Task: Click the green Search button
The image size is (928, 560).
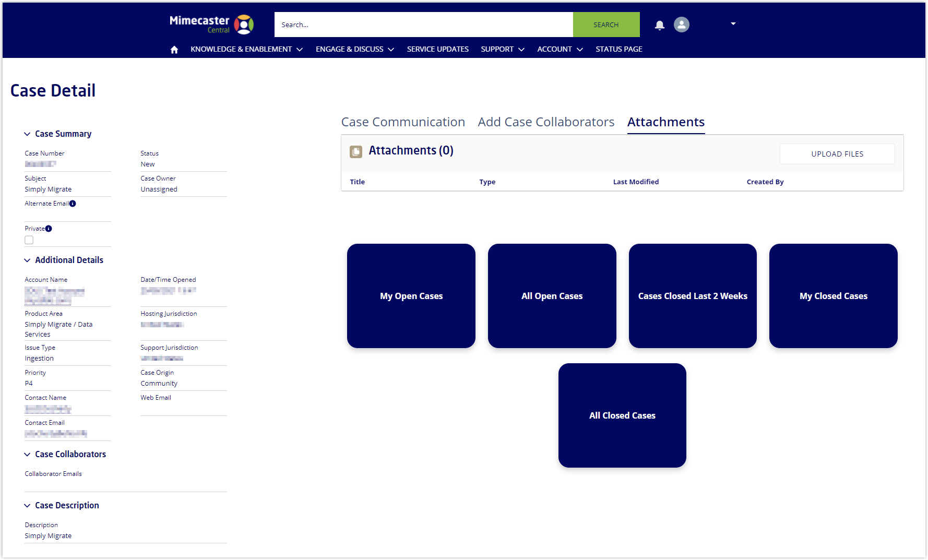Action: [606, 25]
